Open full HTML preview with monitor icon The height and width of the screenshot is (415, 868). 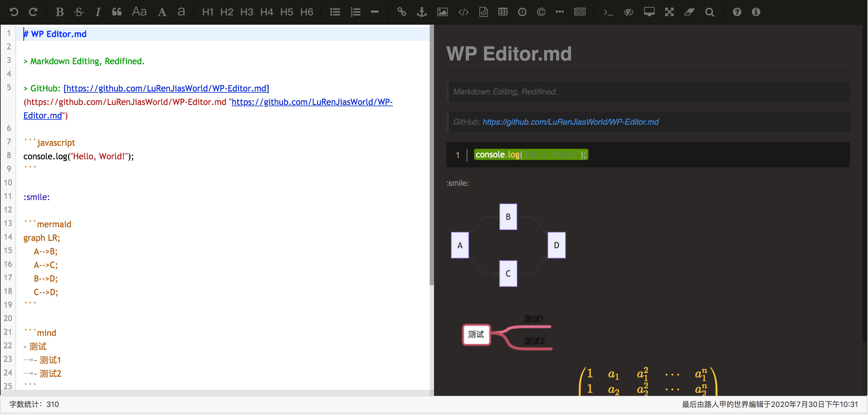649,12
